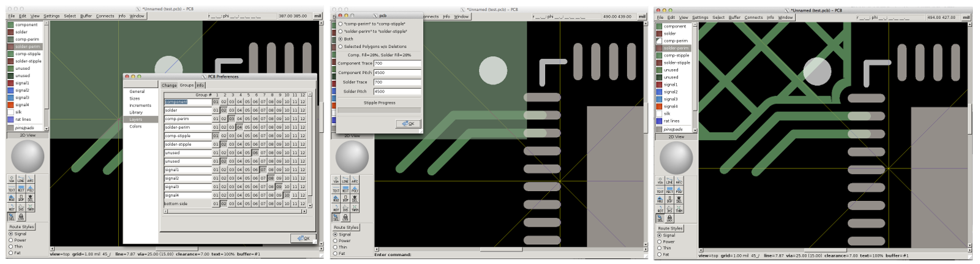The width and height of the screenshot is (980, 264).
Task: Select the Both radio option
Action: tap(345, 39)
